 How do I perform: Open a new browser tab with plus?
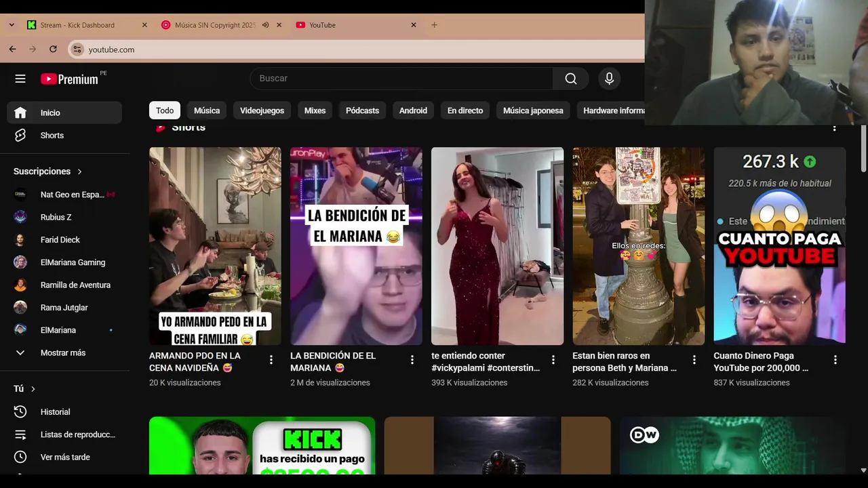point(434,25)
